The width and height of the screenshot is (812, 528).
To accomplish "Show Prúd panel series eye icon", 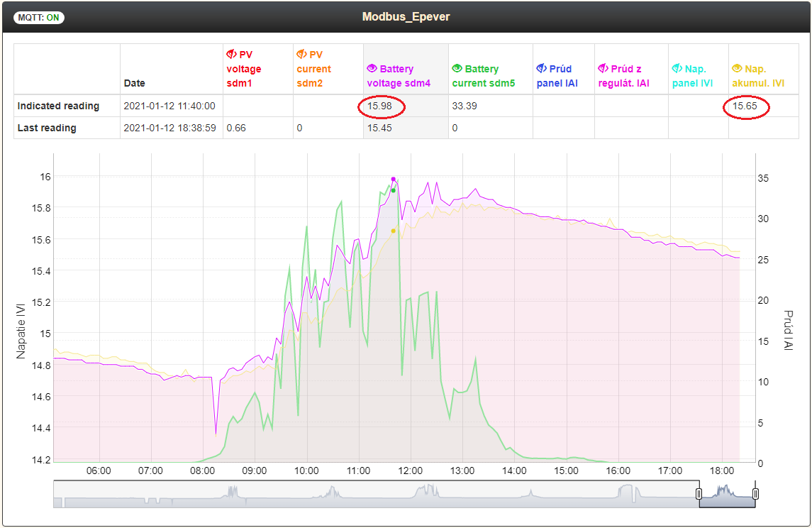I will tap(541, 68).
